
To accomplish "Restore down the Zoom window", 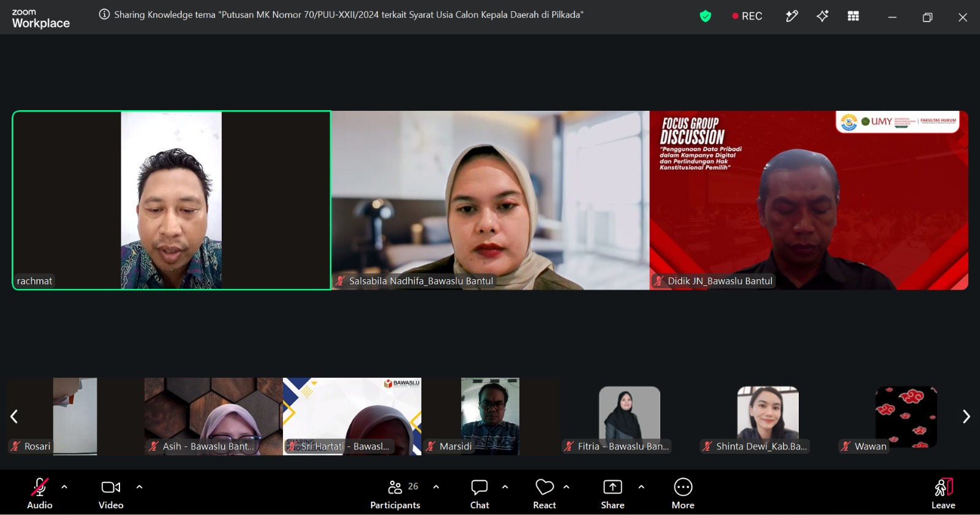I will [x=927, y=17].
